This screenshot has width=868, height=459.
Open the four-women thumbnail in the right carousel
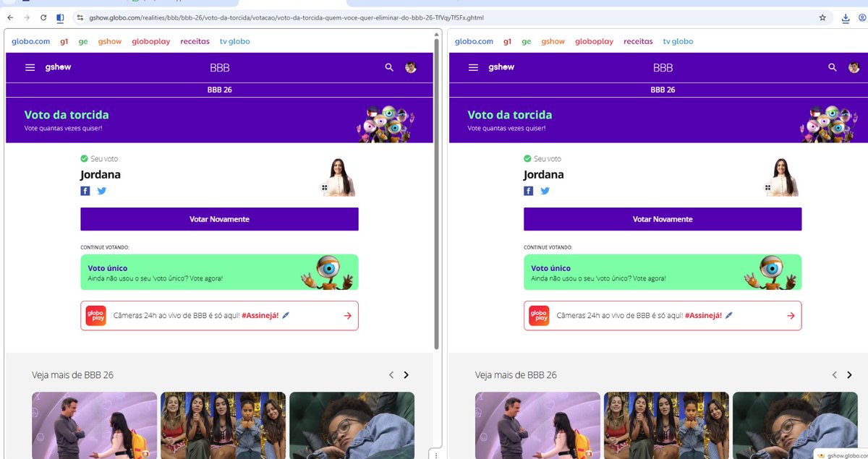pos(666,425)
